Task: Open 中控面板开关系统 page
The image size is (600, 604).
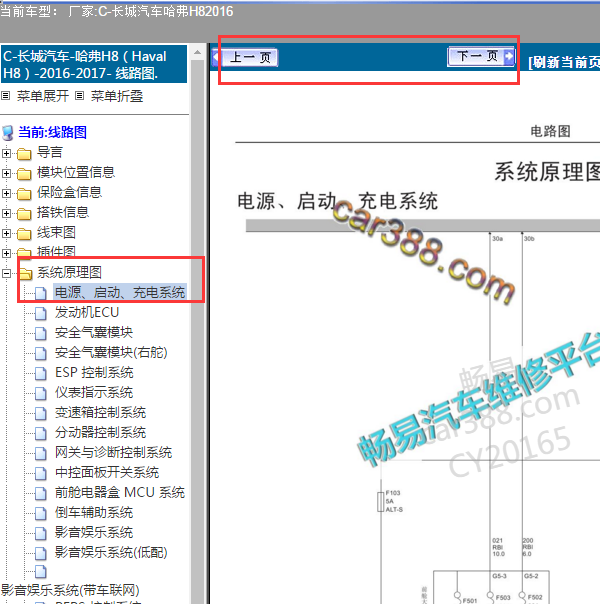Action: (107, 473)
